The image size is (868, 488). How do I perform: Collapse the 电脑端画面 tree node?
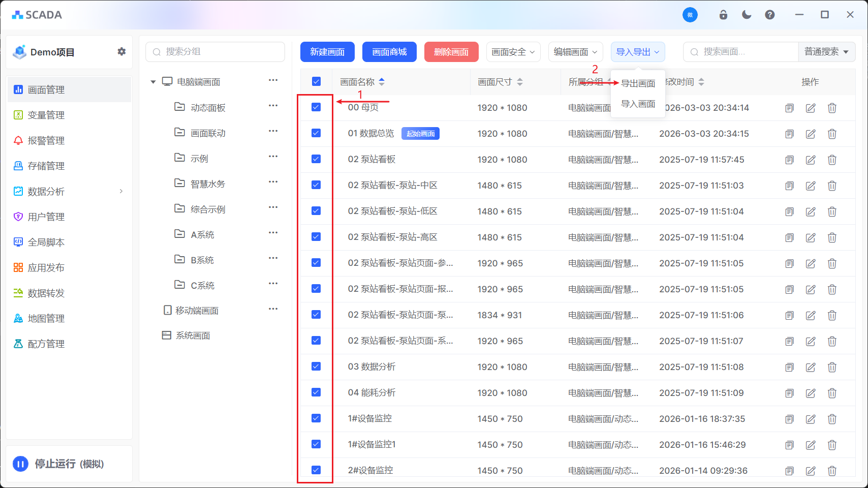[x=153, y=82]
